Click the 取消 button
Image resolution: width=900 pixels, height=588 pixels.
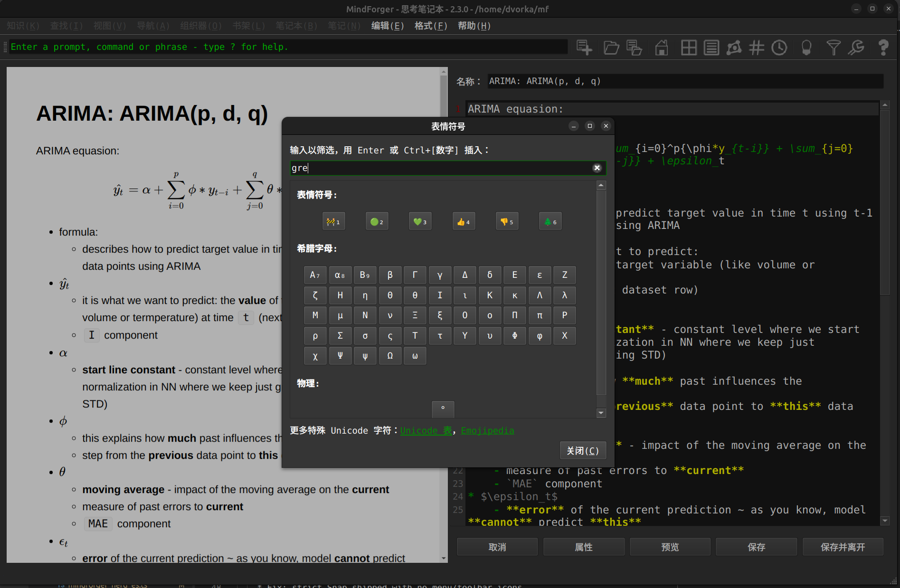click(497, 547)
